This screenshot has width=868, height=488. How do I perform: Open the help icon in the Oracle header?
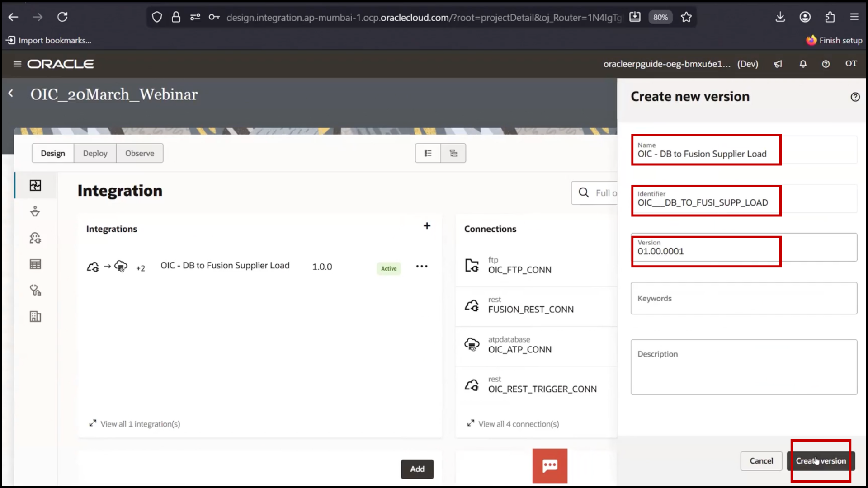pos(826,64)
